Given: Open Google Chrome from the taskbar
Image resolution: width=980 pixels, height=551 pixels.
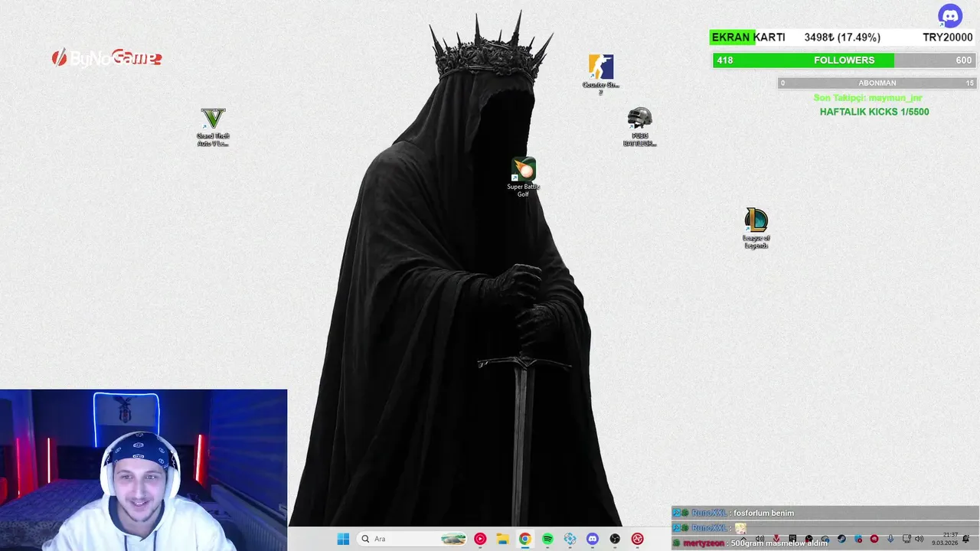Looking at the screenshot, I should [524, 539].
